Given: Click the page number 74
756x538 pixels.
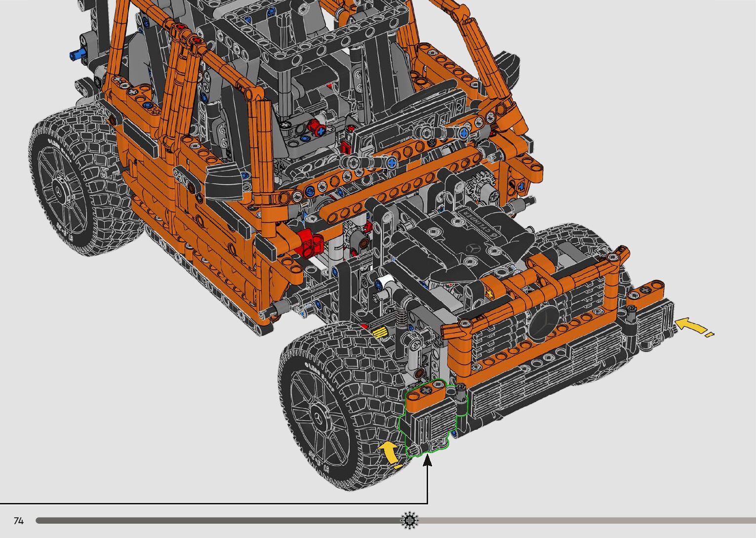Looking at the screenshot, I should click(19, 521).
